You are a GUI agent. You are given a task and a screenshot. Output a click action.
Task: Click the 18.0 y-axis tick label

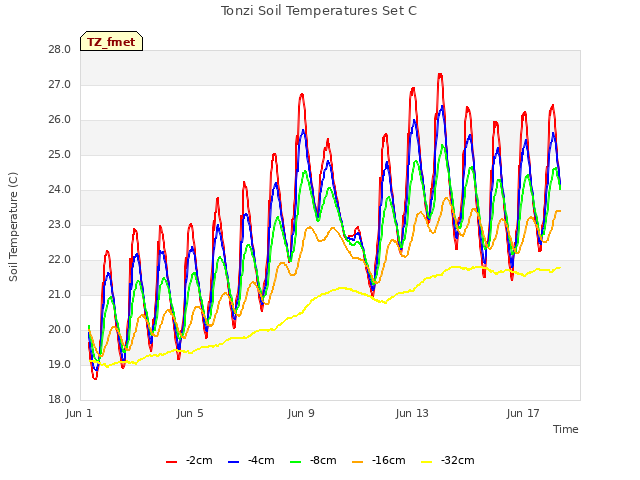tap(60, 400)
